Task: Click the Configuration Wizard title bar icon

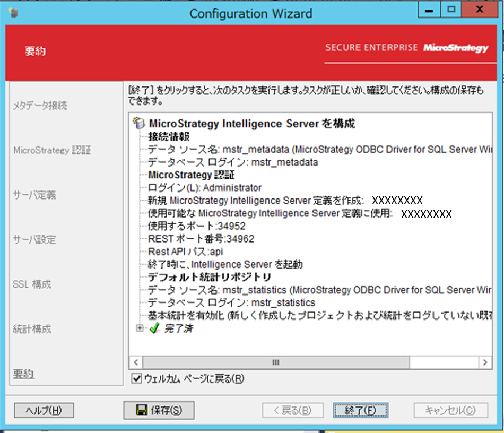Action: pyautogui.click(x=13, y=13)
